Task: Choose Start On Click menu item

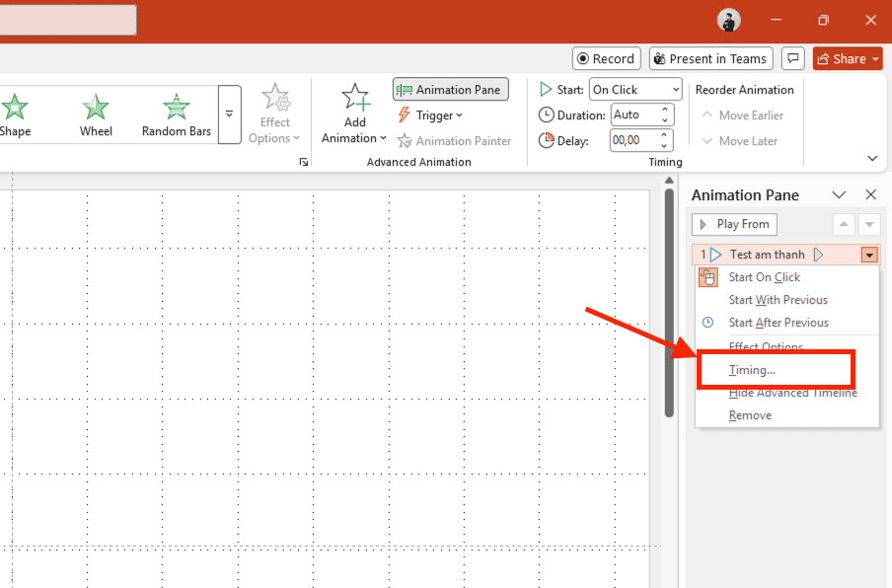Action: click(x=788, y=277)
